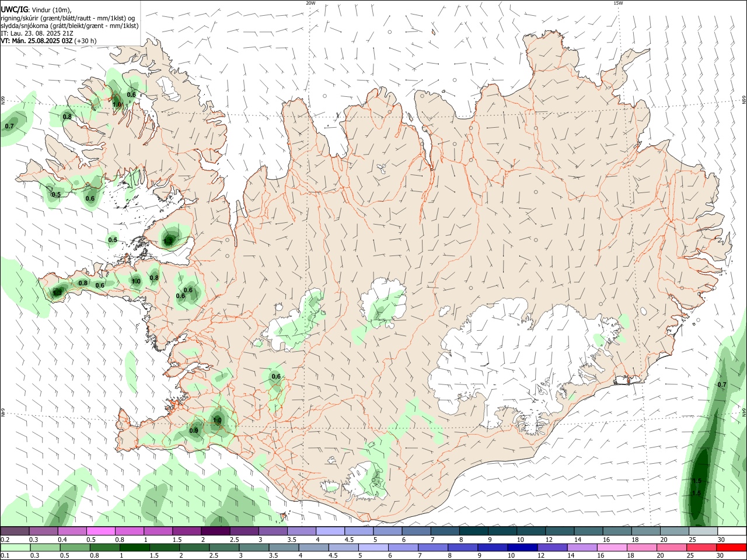
Task: Select the 'IT: Lau. 23. 08. 2025 21Z' line
Action: coord(37,33)
